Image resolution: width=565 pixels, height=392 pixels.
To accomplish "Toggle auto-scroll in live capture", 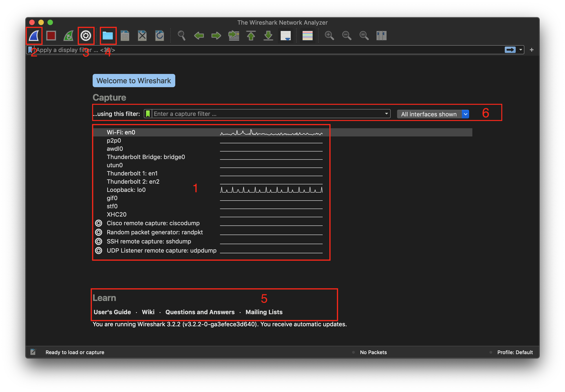I will 285,36.
